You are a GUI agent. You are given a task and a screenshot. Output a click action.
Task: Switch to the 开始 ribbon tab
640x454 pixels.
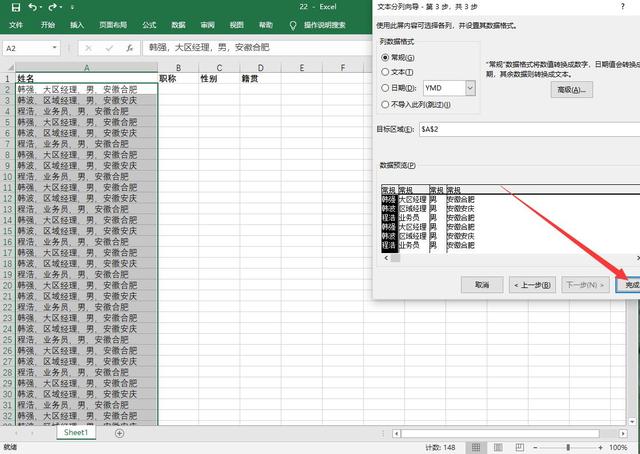click(48, 25)
